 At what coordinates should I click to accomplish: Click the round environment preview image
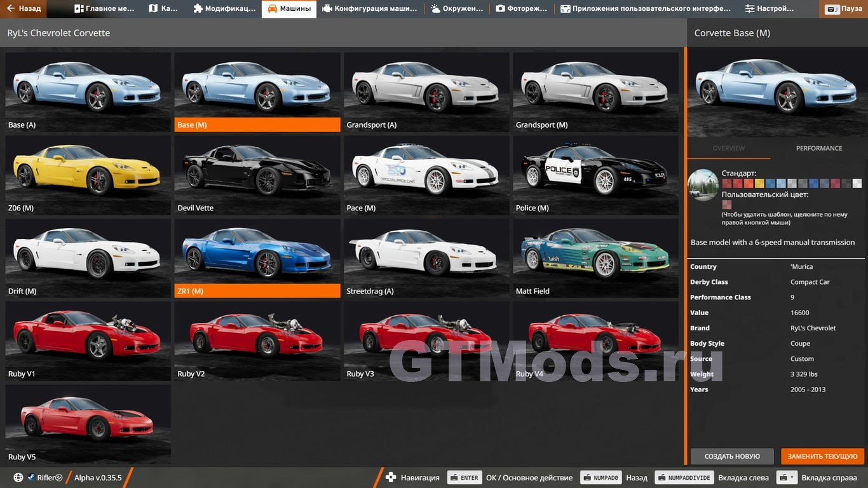pyautogui.click(x=703, y=185)
